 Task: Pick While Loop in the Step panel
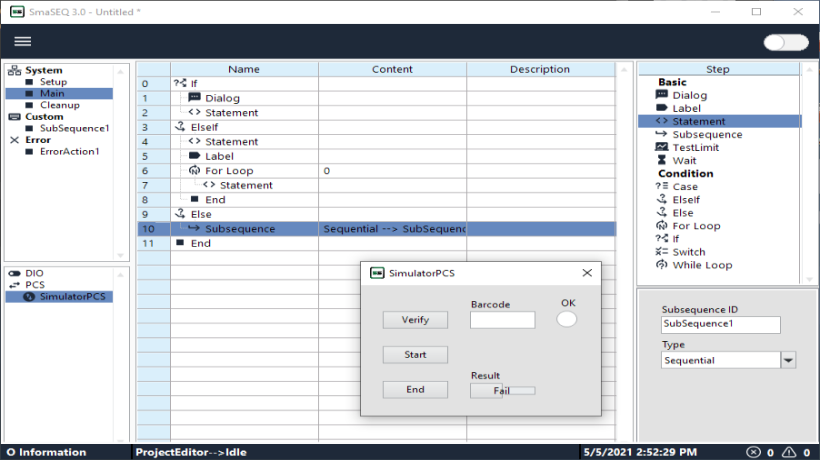[702, 265]
